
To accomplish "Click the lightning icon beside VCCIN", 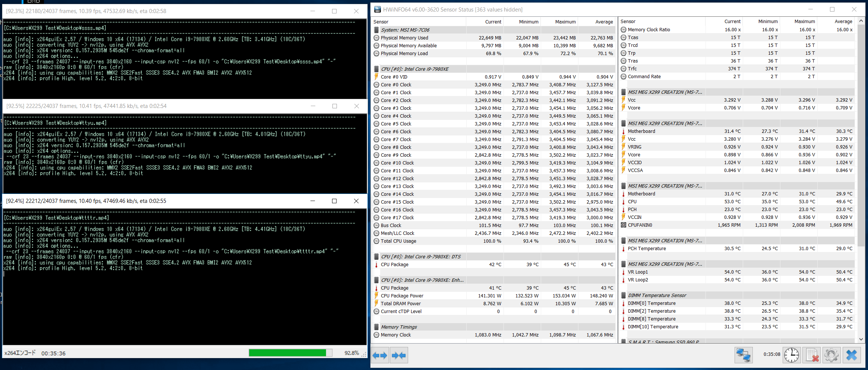I will 624,217.
